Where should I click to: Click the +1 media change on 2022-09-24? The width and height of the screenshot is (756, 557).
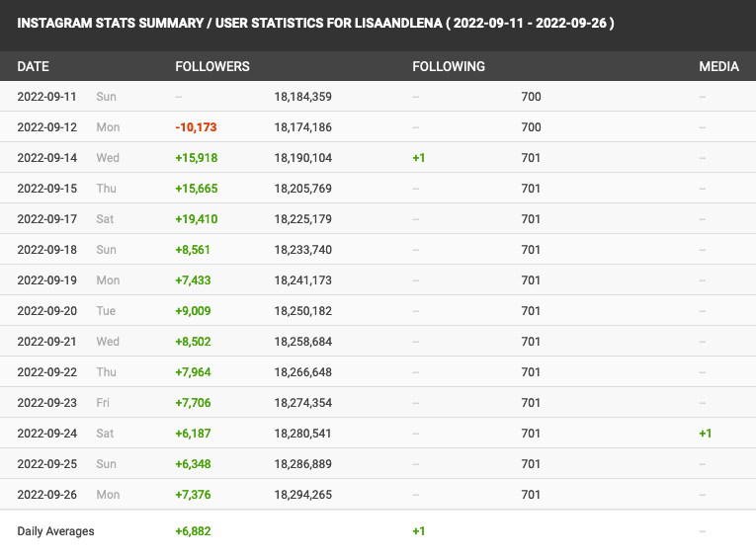click(706, 434)
